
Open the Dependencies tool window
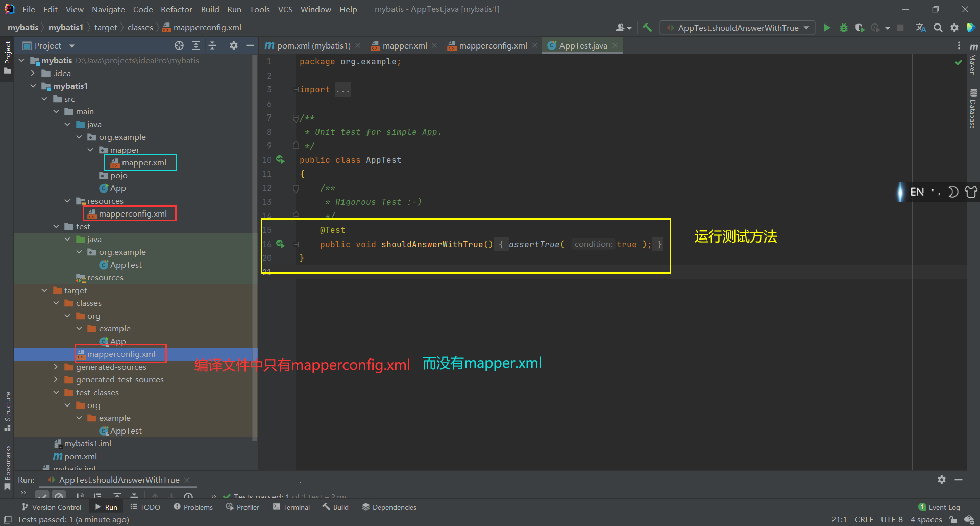389,507
